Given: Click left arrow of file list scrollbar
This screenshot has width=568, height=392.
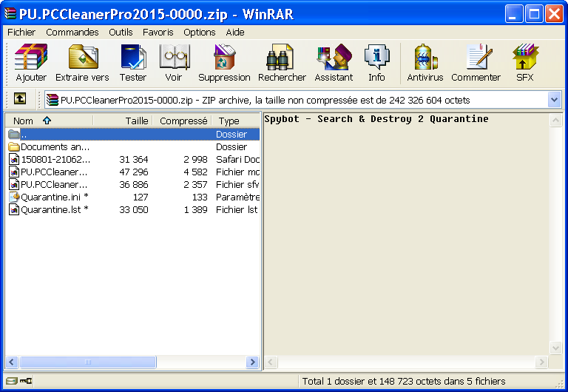Looking at the screenshot, I should [12, 362].
